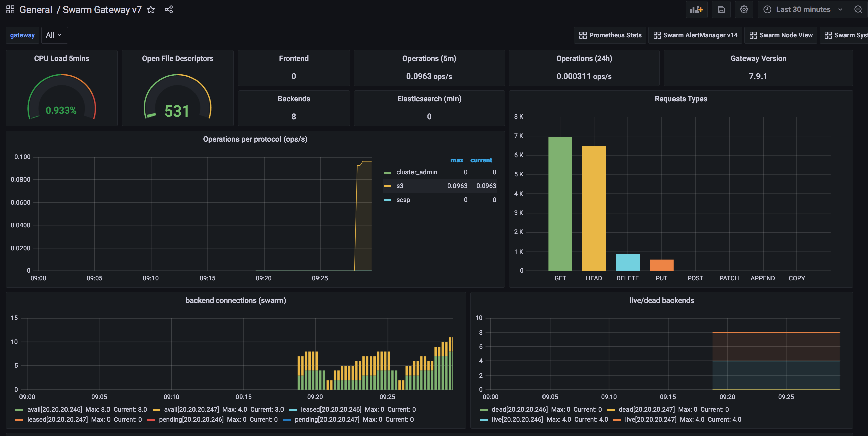Open the Prometheus Stats dashboard link

pos(610,35)
